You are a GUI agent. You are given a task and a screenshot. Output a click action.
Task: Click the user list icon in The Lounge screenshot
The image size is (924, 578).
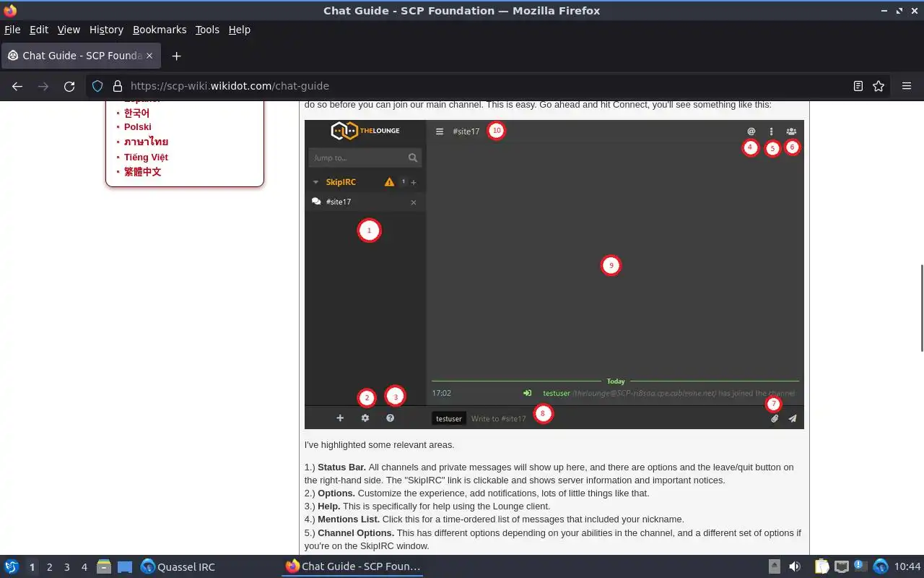coord(792,131)
